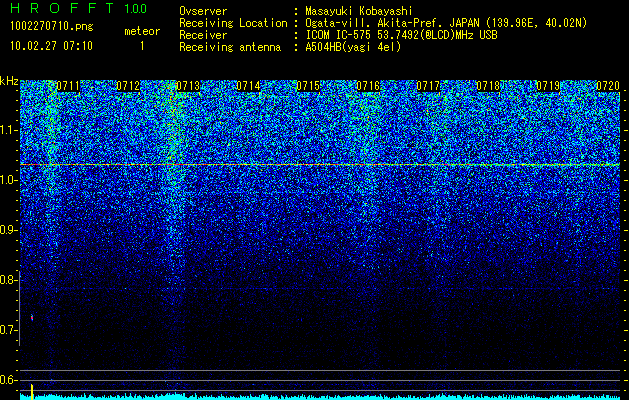Click the 0720 time marker

click(608, 86)
